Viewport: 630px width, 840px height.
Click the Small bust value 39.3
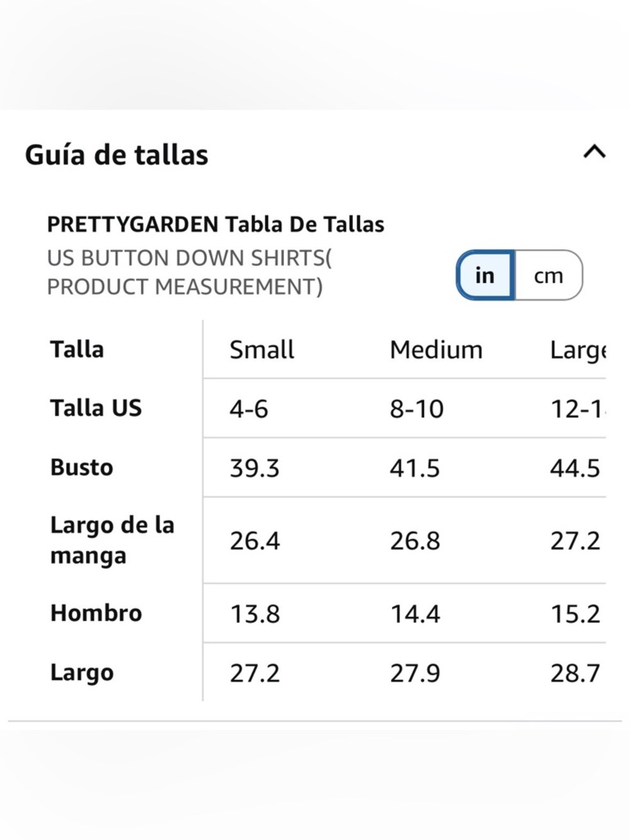[x=255, y=468]
